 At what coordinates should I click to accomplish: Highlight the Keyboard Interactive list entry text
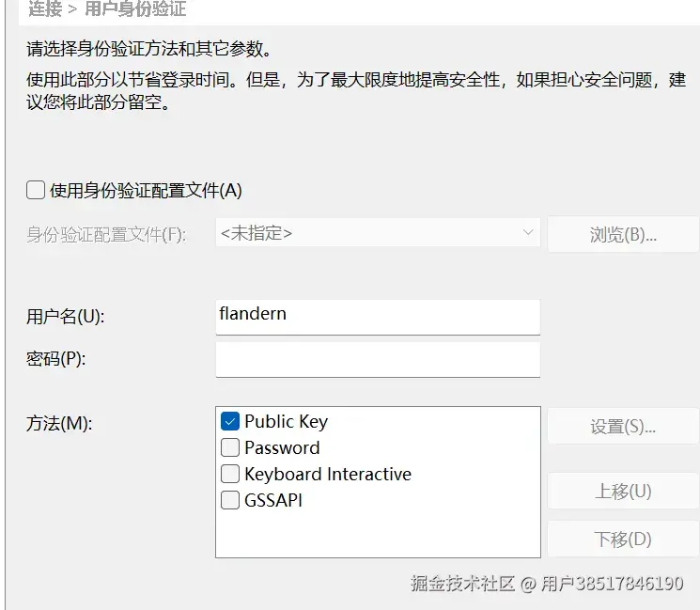click(327, 475)
